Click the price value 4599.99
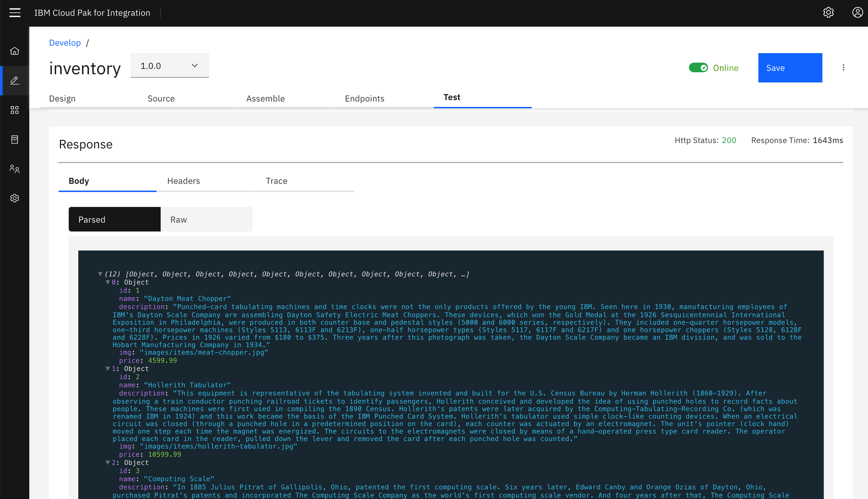Viewport: 868px width, 499px height. pyautogui.click(x=162, y=360)
